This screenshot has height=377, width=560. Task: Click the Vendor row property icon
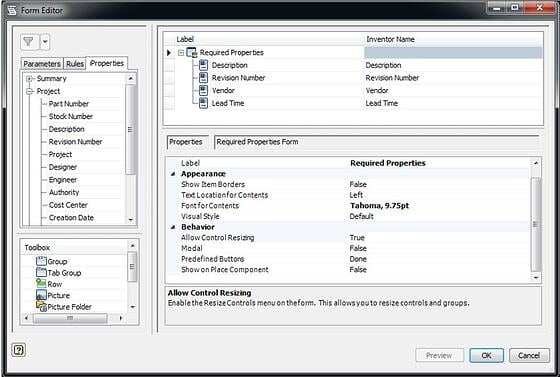203,90
